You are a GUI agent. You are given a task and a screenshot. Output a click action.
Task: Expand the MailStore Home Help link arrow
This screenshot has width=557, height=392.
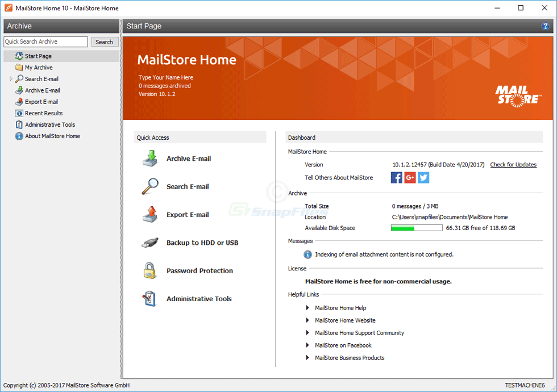coord(307,307)
